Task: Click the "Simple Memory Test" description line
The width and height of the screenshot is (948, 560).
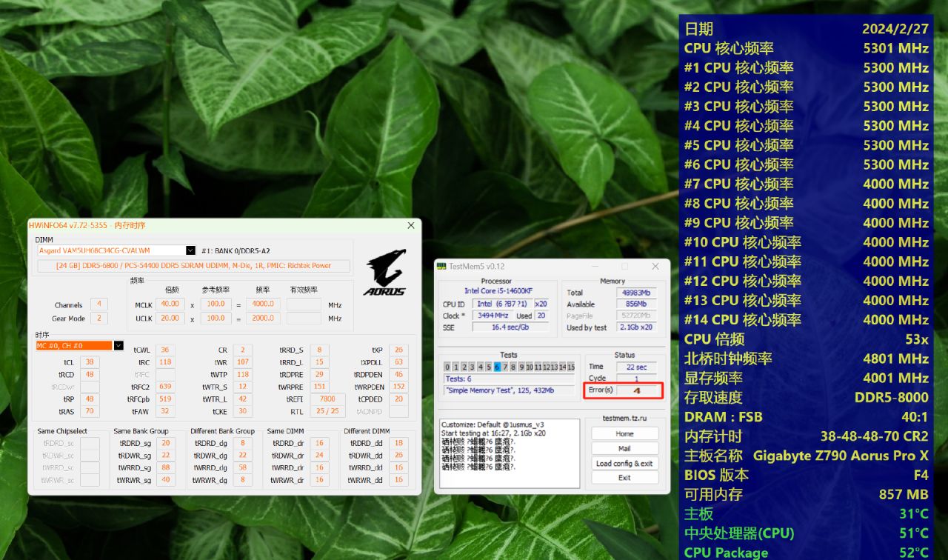Action: [x=509, y=390]
